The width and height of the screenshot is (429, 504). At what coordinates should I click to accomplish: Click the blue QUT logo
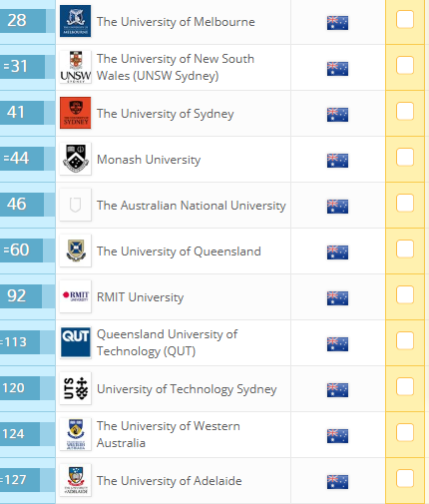click(76, 342)
